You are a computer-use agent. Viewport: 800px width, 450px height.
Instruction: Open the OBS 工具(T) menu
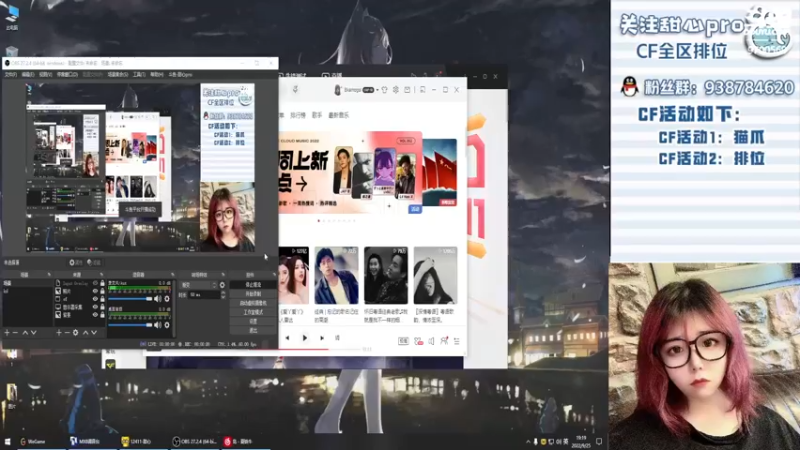point(139,74)
